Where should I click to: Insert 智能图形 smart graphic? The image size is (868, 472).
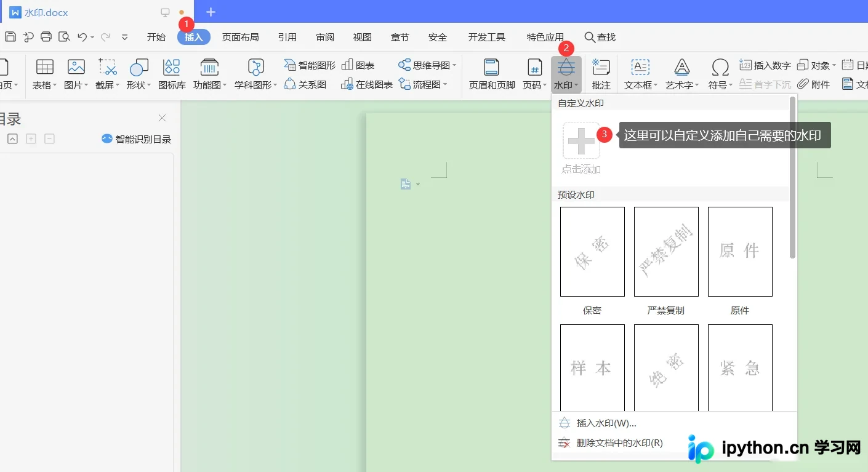tap(310, 65)
